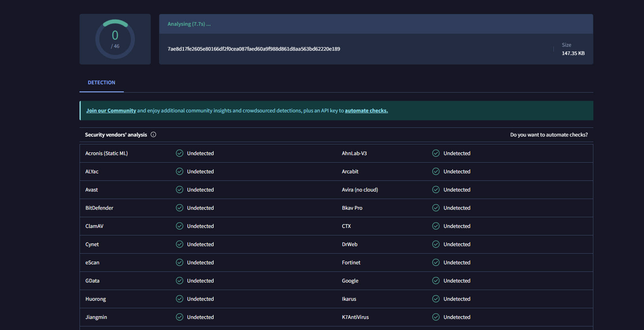Click the DrWeb vendor name

[350, 245]
